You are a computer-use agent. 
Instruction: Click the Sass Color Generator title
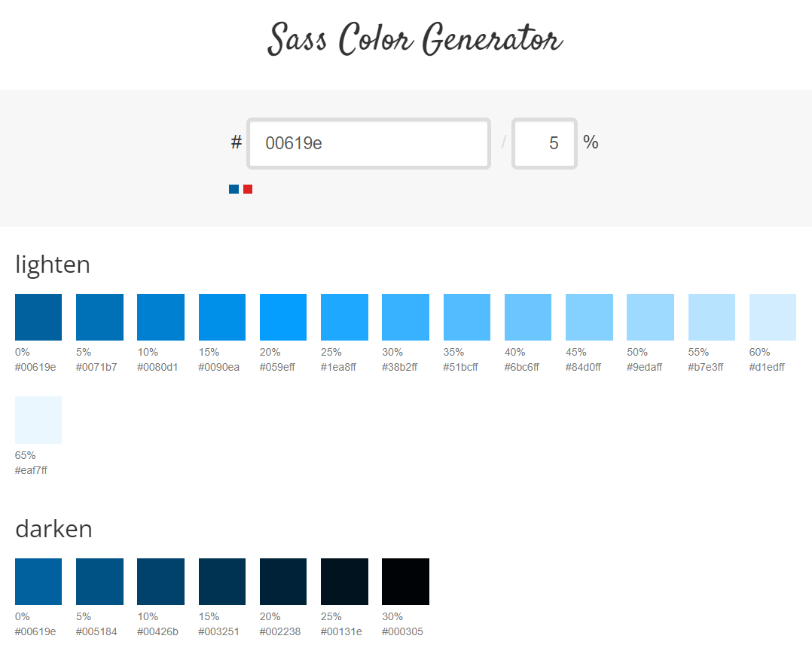[x=414, y=38]
